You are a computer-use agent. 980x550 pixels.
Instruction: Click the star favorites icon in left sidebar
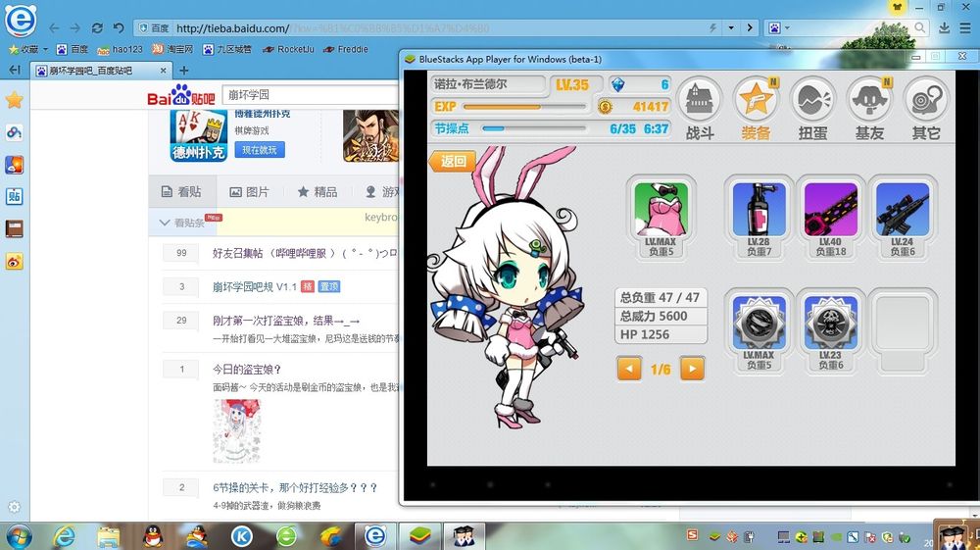coord(15,100)
